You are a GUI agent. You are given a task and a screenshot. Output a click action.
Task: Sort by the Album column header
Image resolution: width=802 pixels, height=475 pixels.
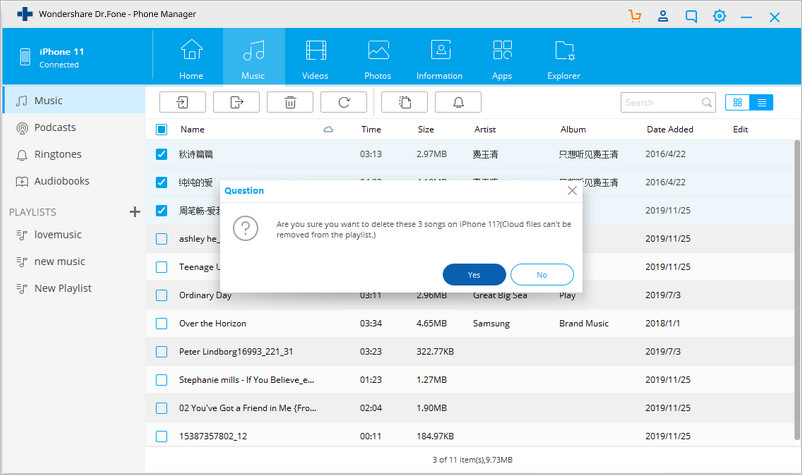(x=573, y=129)
